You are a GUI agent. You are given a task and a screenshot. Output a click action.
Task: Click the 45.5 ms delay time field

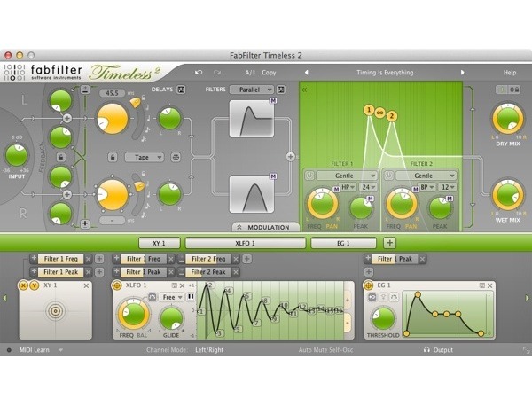pos(113,92)
